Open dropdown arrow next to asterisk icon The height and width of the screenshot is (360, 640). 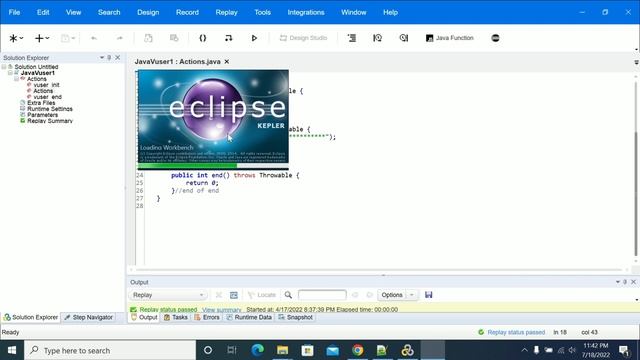click(21, 38)
